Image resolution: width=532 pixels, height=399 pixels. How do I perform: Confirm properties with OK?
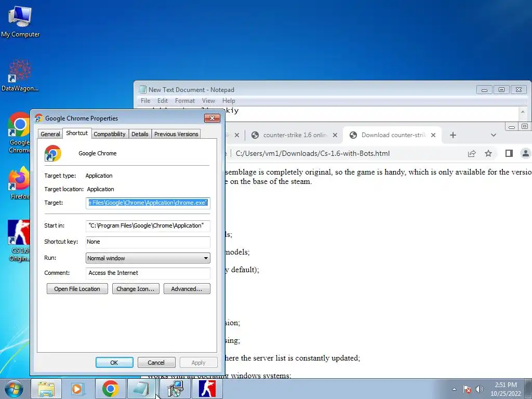point(114,362)
